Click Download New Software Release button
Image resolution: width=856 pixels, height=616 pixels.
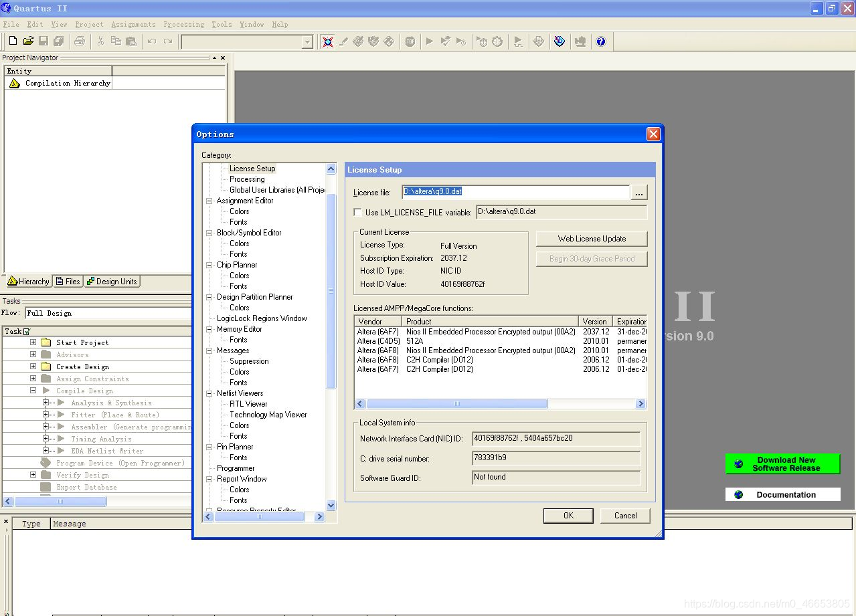pyautogui.click(x=782, y=464)
